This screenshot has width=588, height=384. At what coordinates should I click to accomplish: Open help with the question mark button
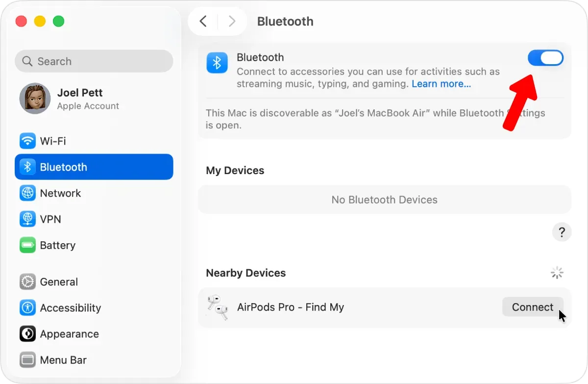click(x=562, y=232)
